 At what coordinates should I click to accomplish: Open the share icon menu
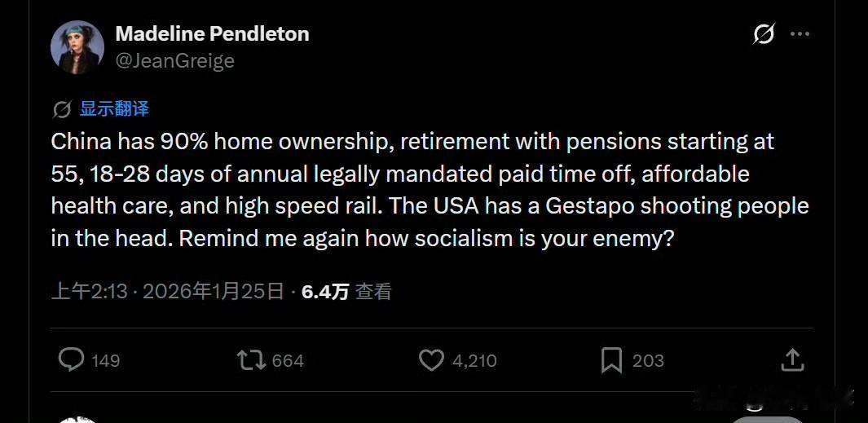coord(792,359)
